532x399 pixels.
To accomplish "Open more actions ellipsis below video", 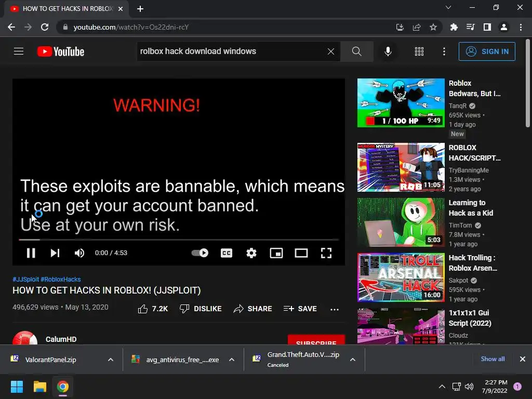I will pos(335,309).
